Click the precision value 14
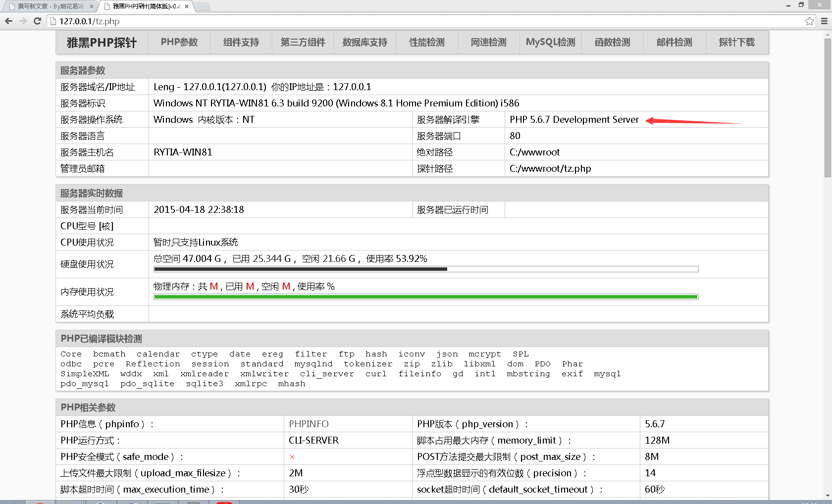This screenshot has width=832, height=504. click(650, 473)
